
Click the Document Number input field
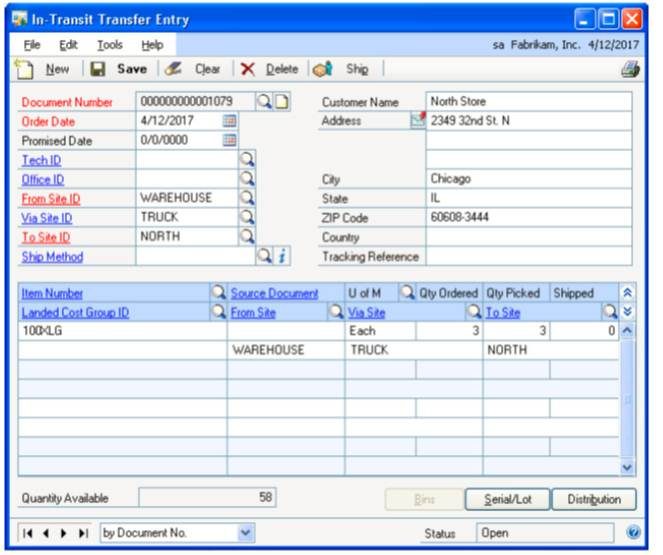195,101
